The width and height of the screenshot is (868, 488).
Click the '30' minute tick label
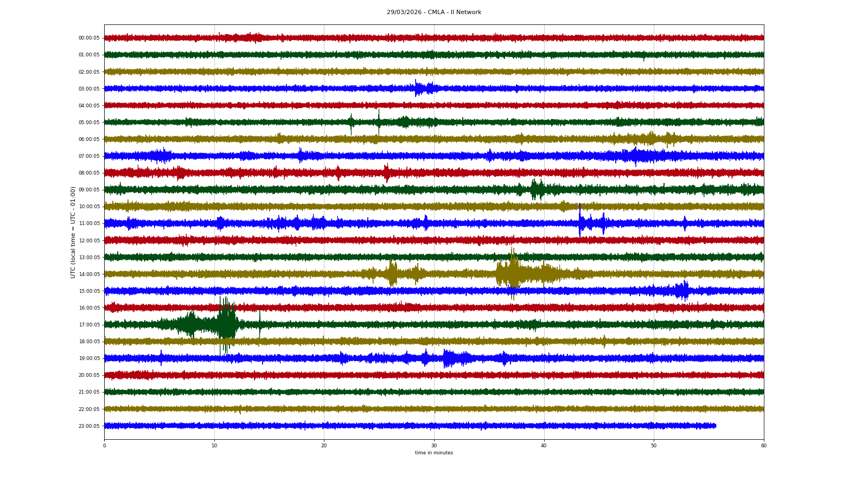[434, 446]
